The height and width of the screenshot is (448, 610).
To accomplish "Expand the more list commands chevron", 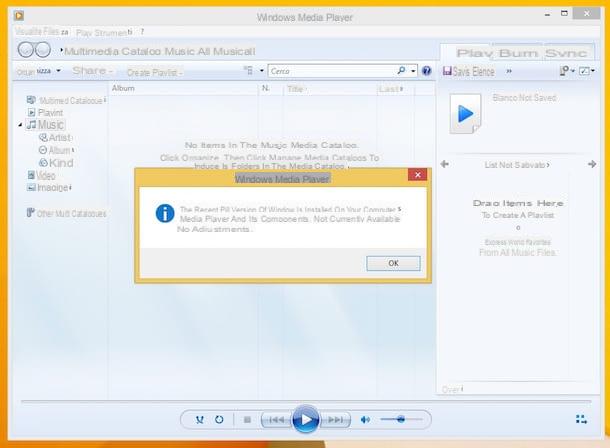I will click(509, 72).
